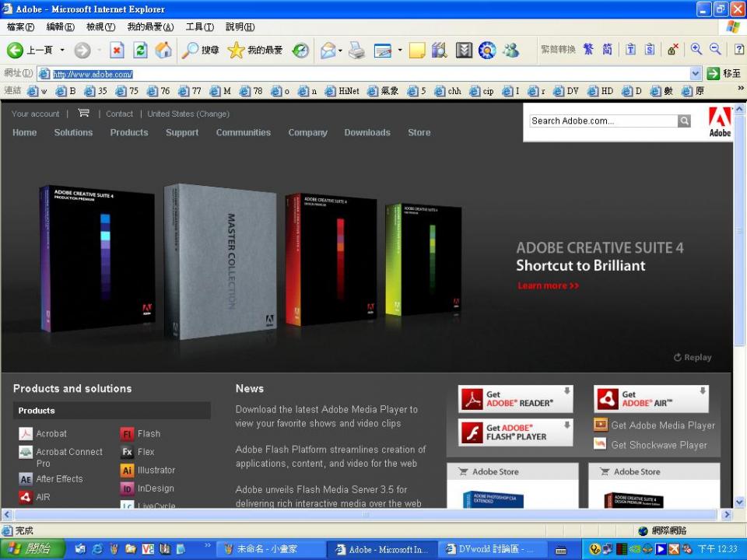Click the Windows 開始 Start button
The width and height of the screenshot is (747, 560).
[30, 549]
